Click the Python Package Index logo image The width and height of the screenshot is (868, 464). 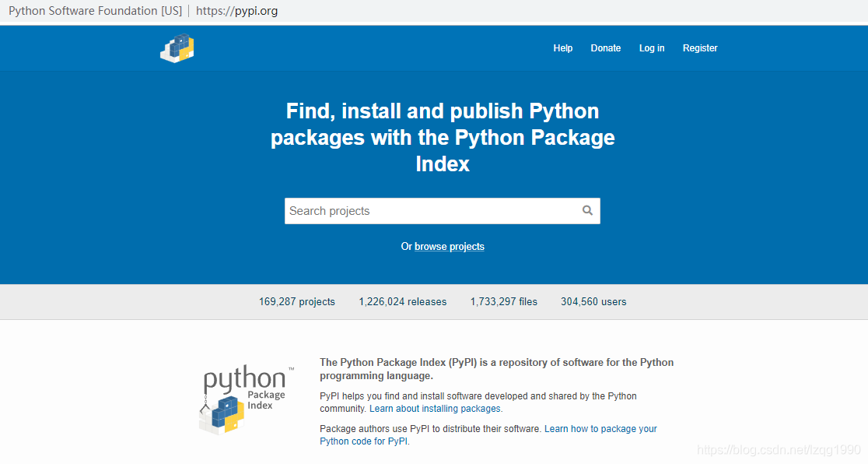point(247,399)
